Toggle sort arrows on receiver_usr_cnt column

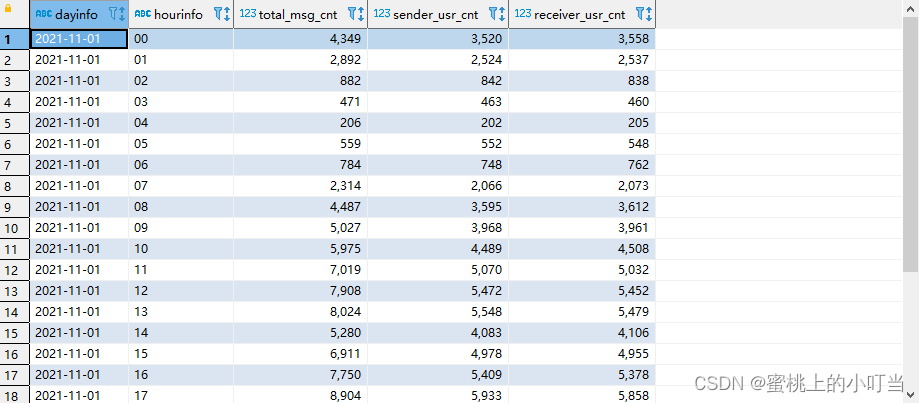pyautogui.click(x=648, y=15)
